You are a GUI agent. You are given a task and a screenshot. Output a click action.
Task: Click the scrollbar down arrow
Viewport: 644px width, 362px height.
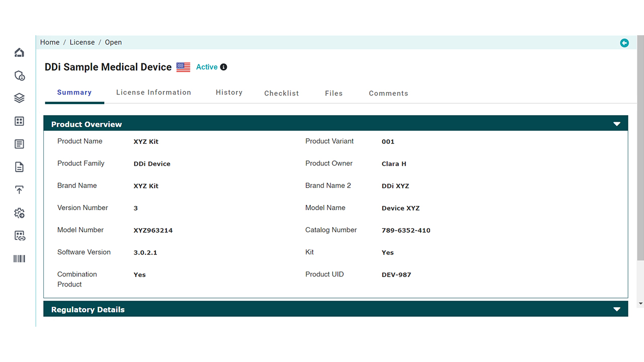(640, 304)
